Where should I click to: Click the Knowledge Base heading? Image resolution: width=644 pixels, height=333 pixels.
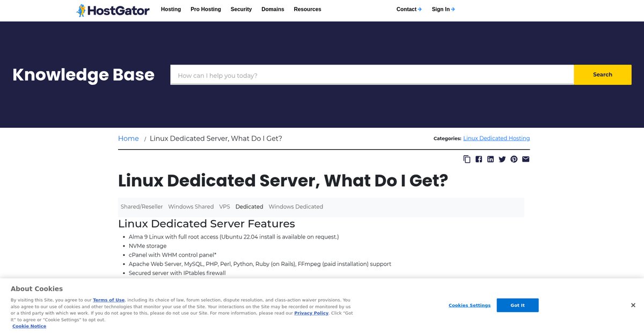click(x=83, y=75)
